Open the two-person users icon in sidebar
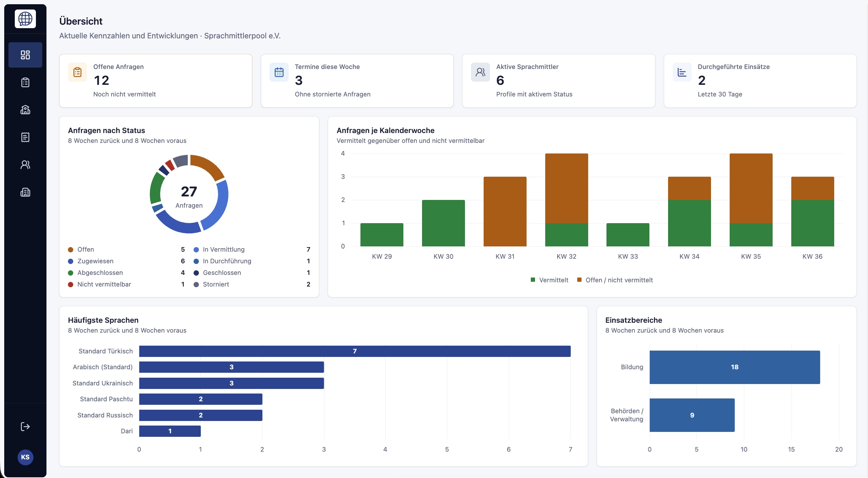The width and height of the screenshot is (868, 478). click(x=25, y=165)
